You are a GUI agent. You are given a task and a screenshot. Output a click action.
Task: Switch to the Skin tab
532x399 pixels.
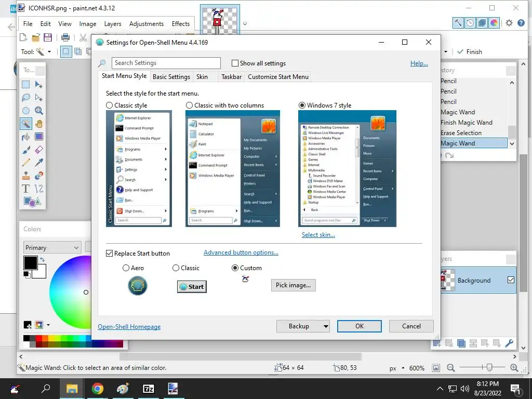coord(202,77)
